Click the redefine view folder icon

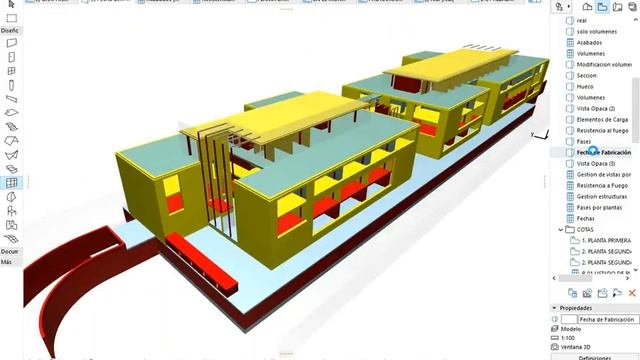(x=617, y=293)
